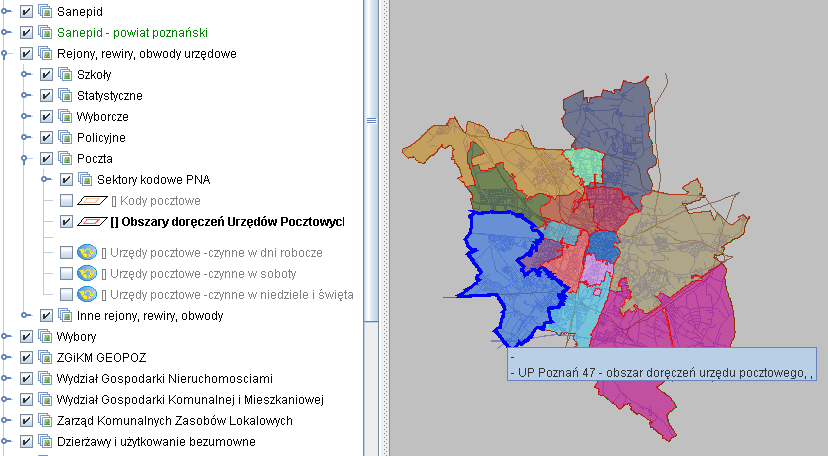Expand the Sektory kodowe PNA node
Viewport: 828px width, 456px height.
[46, 180]
